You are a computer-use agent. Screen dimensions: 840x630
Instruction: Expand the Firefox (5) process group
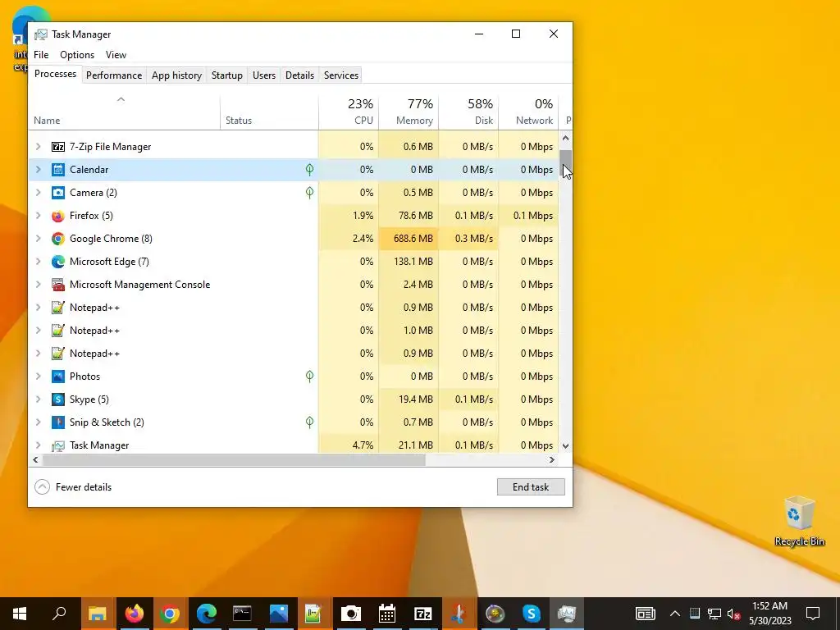pos(38,216)
